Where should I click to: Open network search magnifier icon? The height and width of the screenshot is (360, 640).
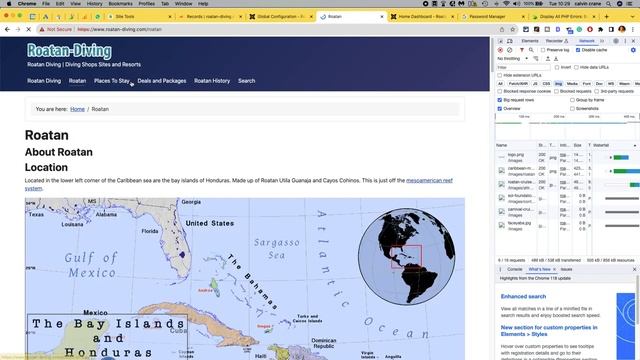click(531, 50)
